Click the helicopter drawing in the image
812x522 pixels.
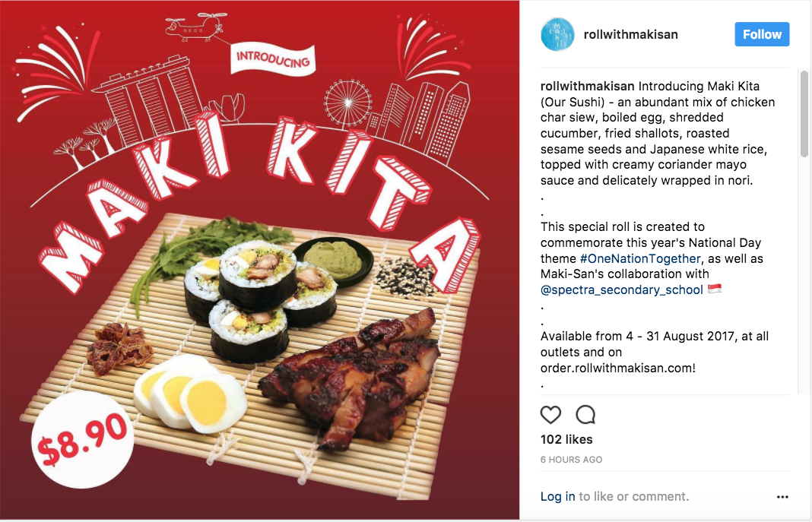(x=197, y=27)
